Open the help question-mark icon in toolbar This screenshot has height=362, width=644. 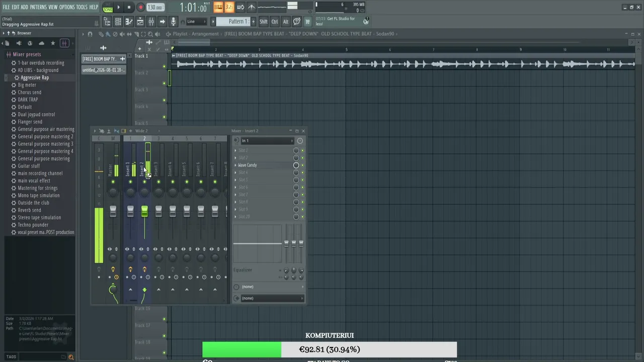tap(297, 22)
